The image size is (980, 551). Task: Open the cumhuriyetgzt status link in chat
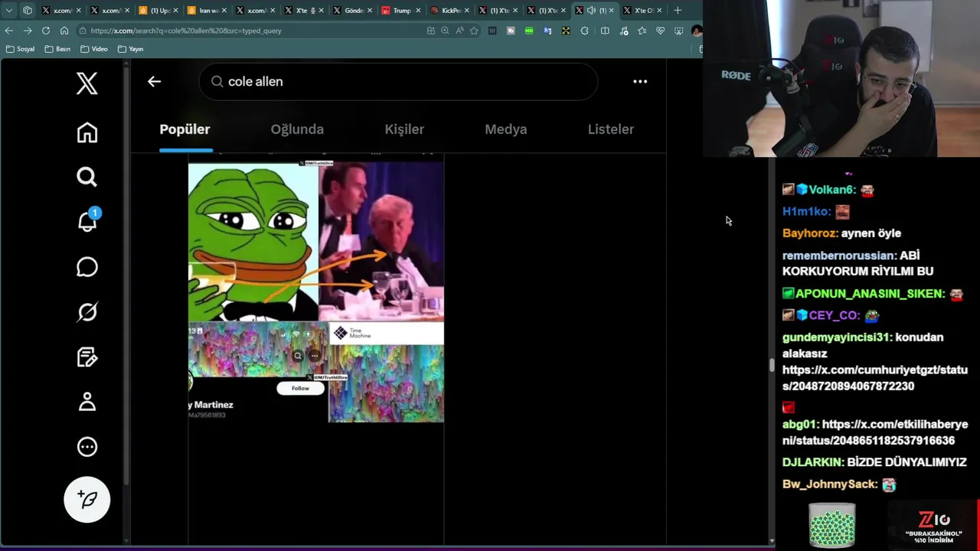click(875, 378)
